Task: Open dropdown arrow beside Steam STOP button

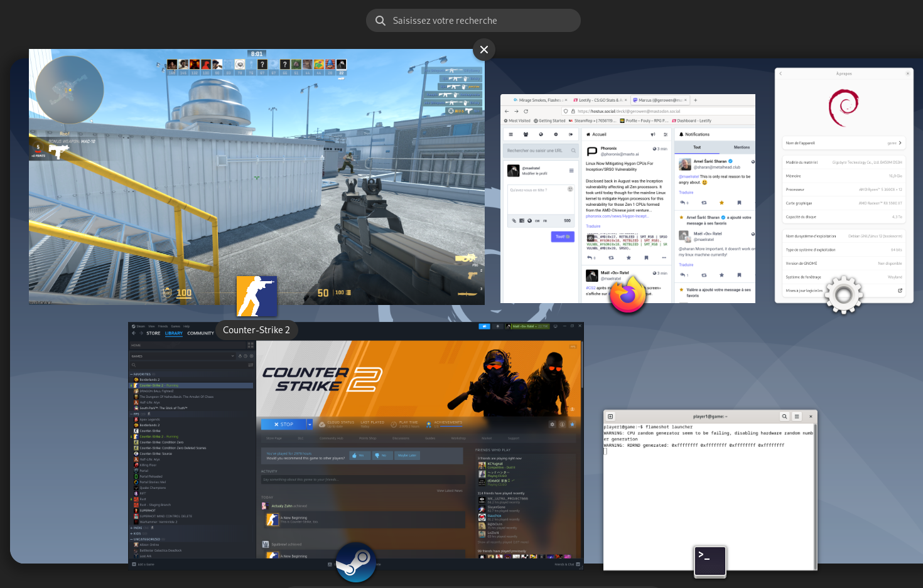Action: [x=310, y=424]
